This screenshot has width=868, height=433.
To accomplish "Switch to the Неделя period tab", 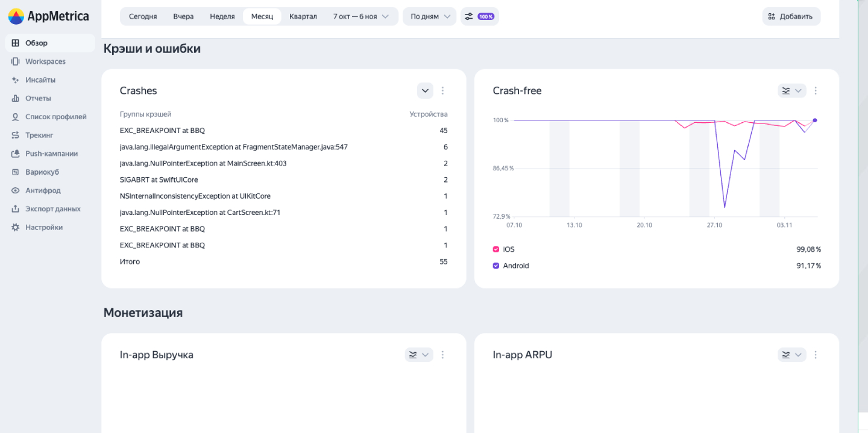I will click(x=222, y=16).
